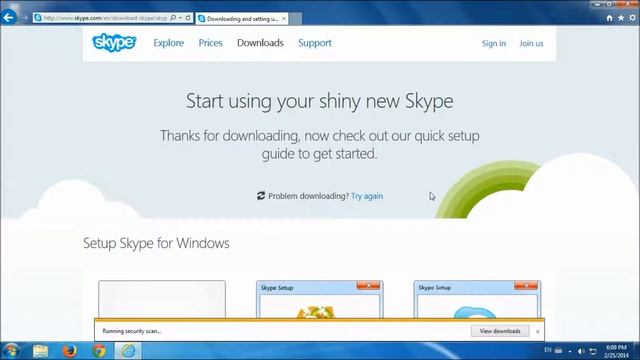Click the search magnifier in address bar
The height and width of the screenshot is (360, 640).
[173, 18]
